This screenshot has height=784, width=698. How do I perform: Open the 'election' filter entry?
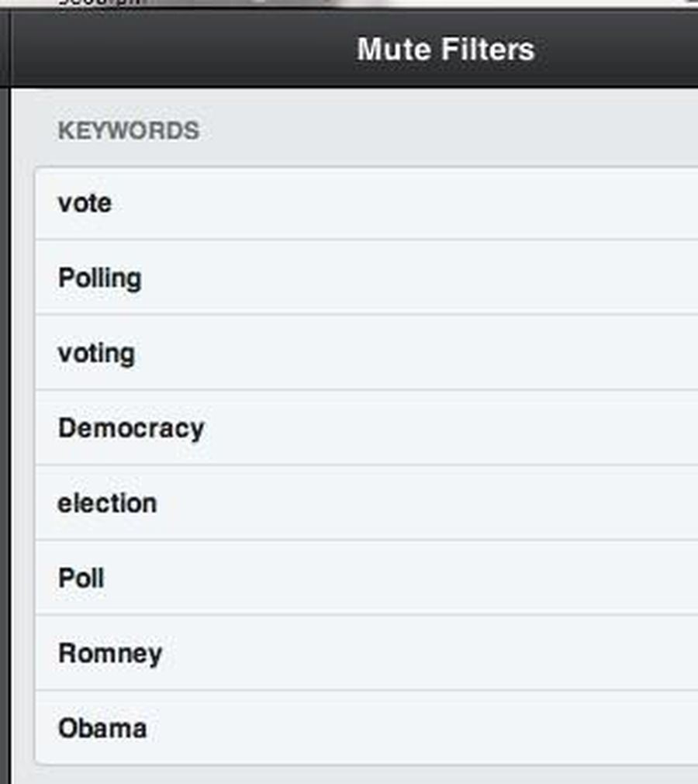click(x=365, y=503)
